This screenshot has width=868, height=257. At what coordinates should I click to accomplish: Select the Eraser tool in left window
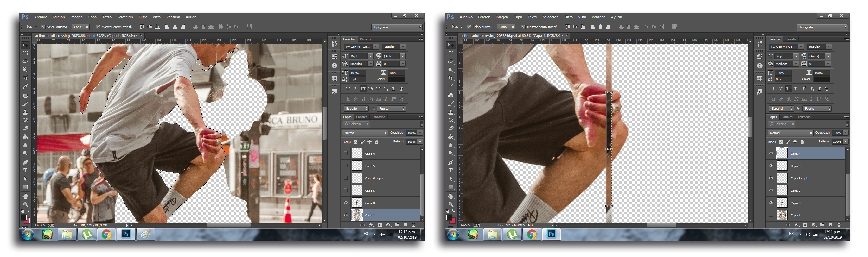coord(25,128)
